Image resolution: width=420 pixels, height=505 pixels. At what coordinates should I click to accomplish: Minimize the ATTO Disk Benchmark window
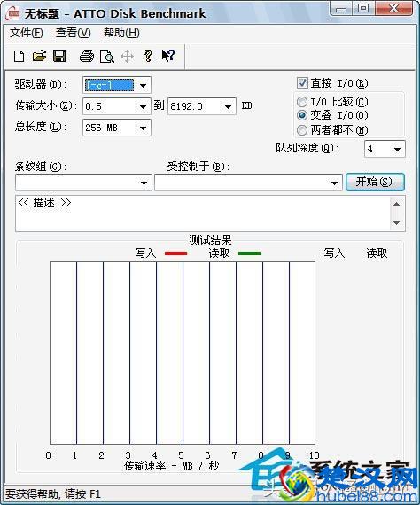(x=341, y=9)
